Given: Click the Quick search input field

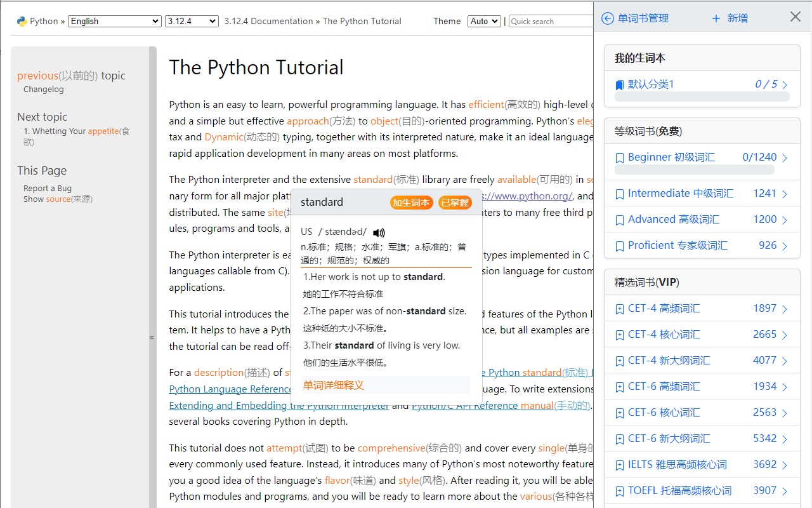Looking at the screenshot, I should [x=551, y=21].
